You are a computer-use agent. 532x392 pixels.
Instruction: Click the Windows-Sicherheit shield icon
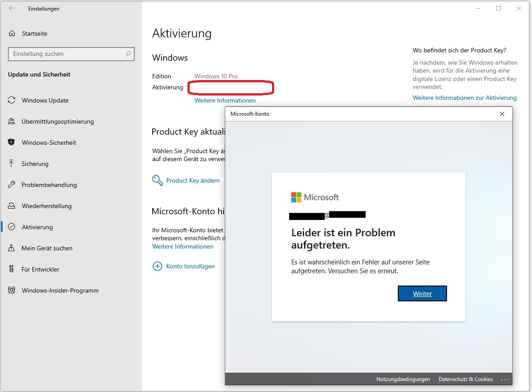click(12, 143)
